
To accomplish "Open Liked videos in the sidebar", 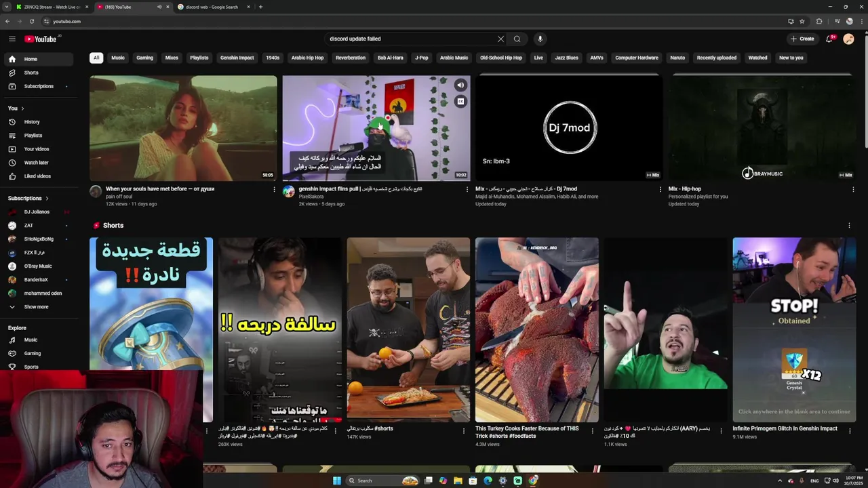I will coord(39,176).
